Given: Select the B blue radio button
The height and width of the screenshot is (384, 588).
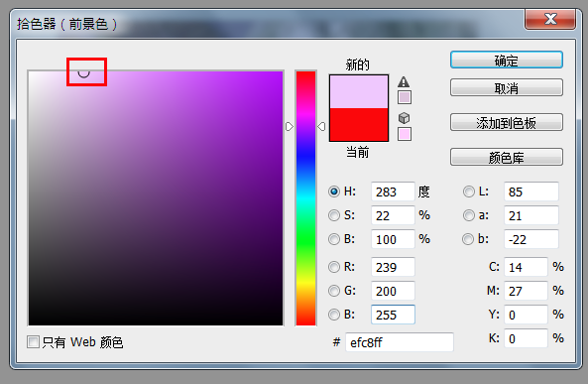Looking at the screenshot, I should 334,315.
